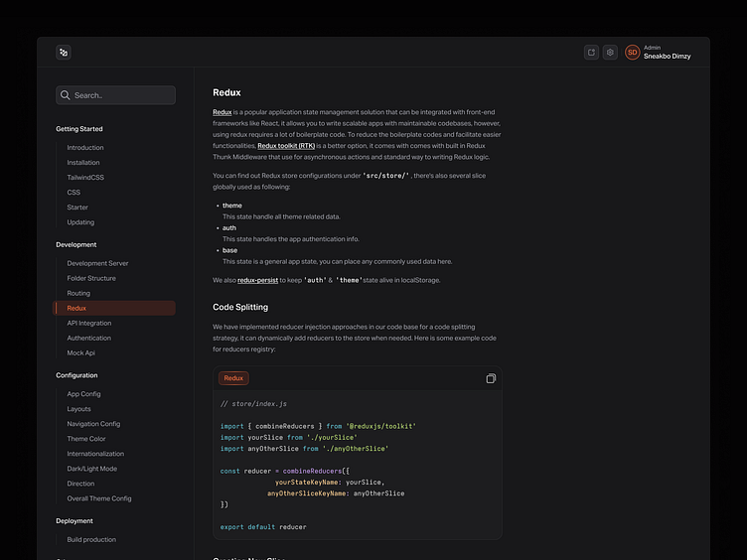Viewport: 747px width, 560px height.
Task: Open the Updating page
Action: click(x=80, y=222)
